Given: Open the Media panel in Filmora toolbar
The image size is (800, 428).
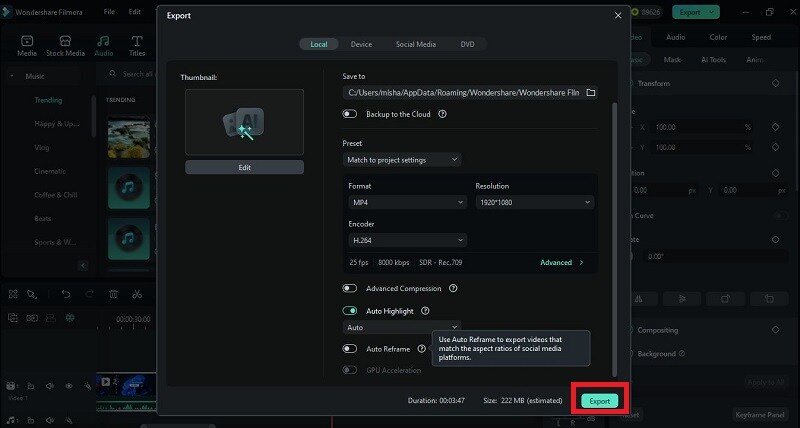Looking at the screenshot, I should pos(27,45).
